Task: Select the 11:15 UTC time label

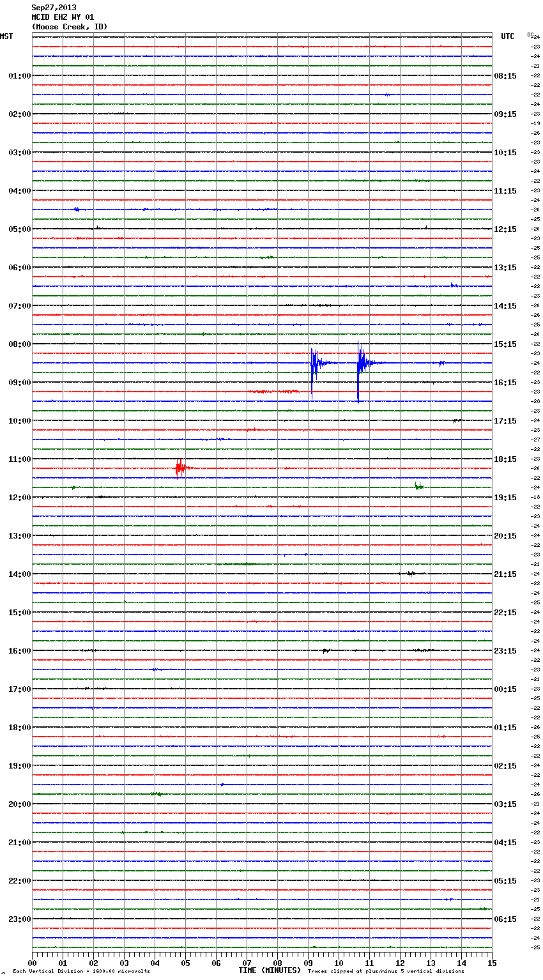Action: [x=505, y=191]
